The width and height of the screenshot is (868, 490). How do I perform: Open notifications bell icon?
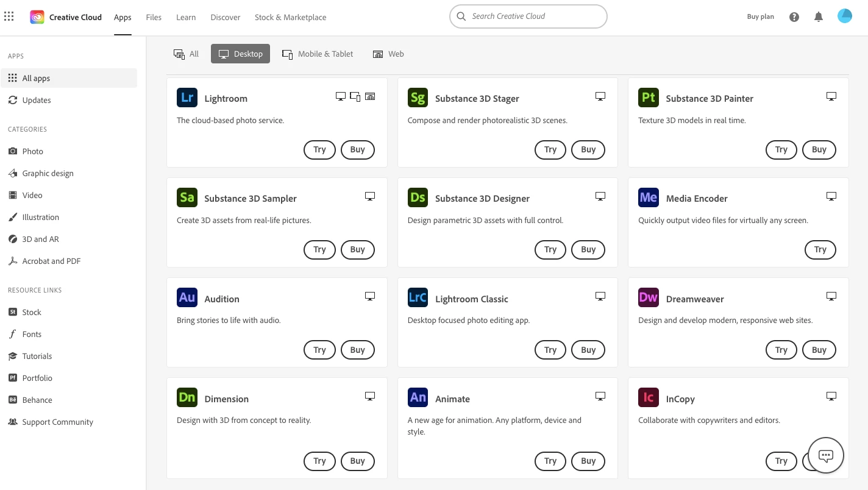click(819, 17)
